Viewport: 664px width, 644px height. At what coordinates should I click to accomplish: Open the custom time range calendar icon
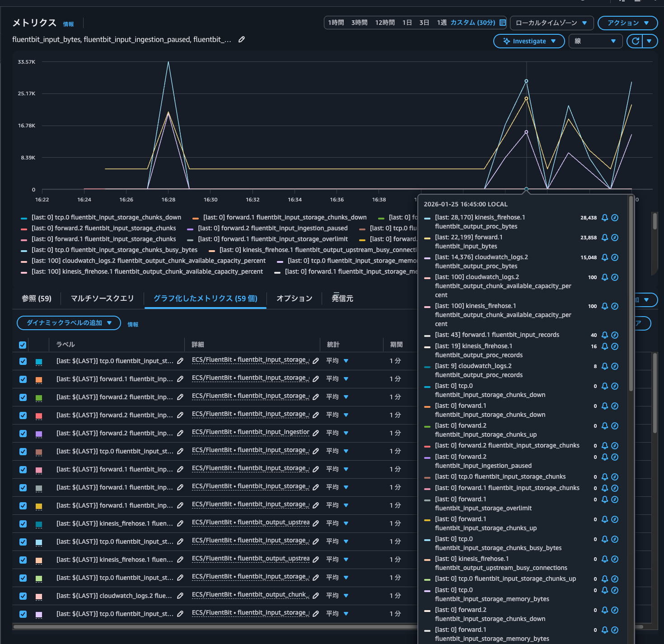click(x=502, y=23)
